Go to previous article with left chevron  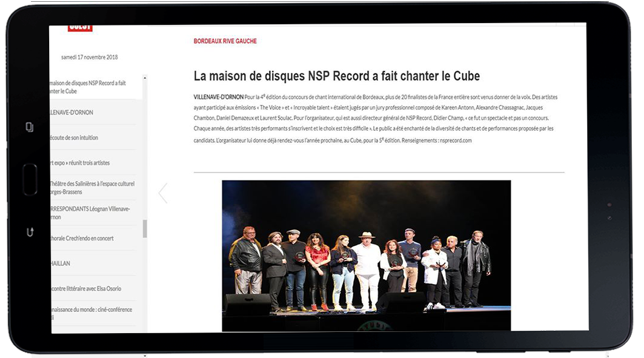[162, 193]
